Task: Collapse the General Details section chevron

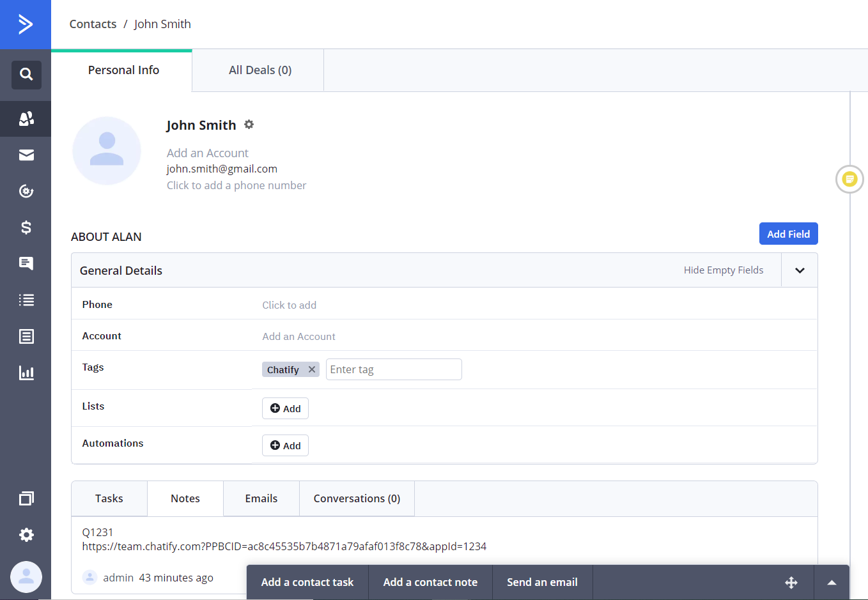Action: pyautogui.click(x=800, y=270)
